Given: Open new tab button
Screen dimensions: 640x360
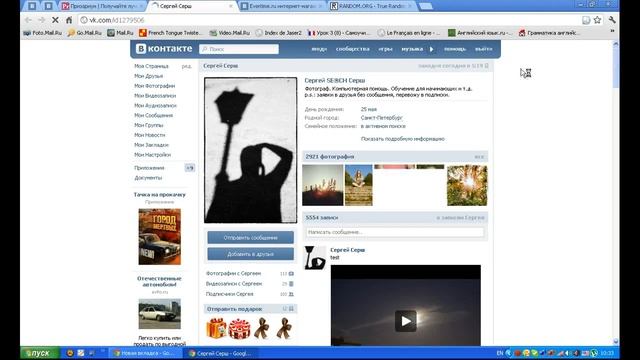Looking at the screenshot, I should tap(425, 6).
